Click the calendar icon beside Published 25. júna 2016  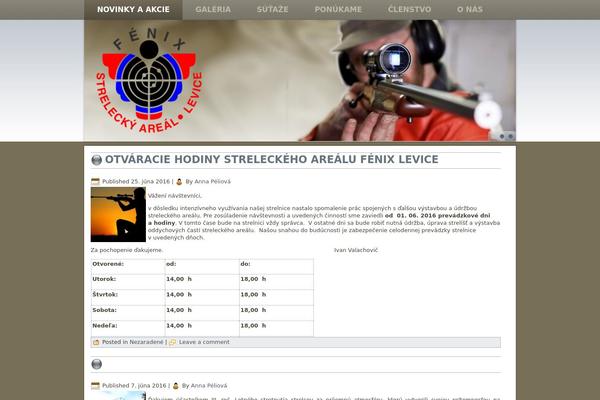[x=95, y=181]
